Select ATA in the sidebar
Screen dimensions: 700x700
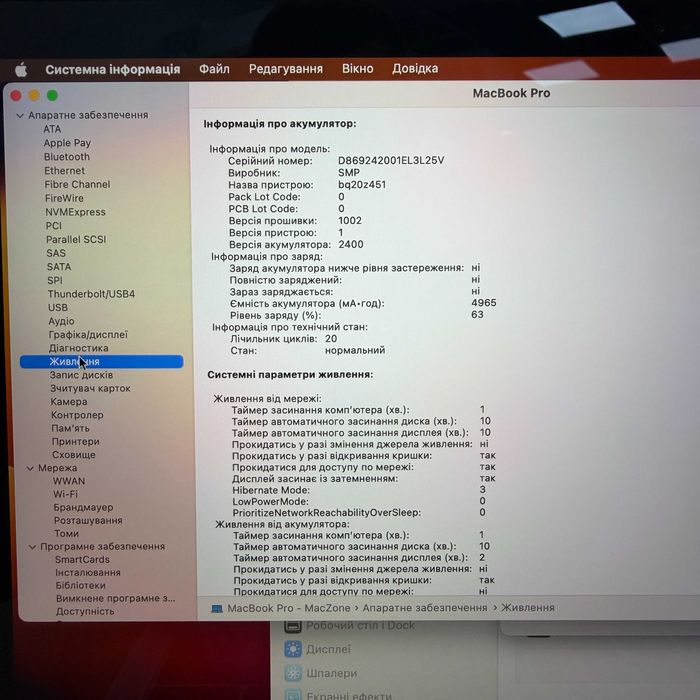coord(52,129)
